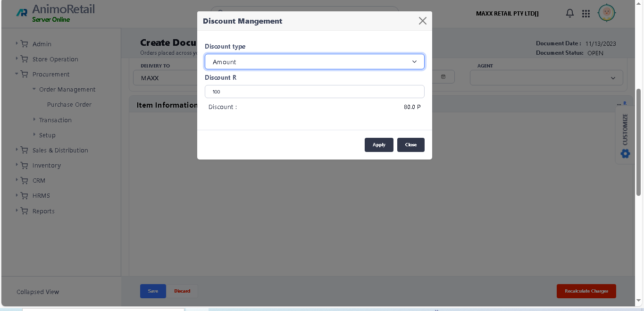Click the calendar date picker icon
This screenshot has width=644, height=311.
click(x=443, y=76)
